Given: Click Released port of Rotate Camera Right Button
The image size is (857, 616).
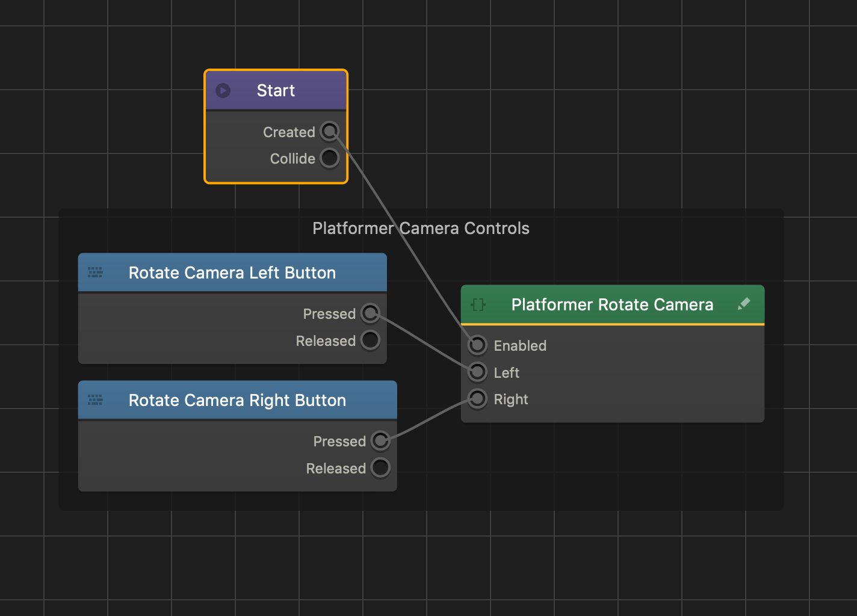Looking at the screenshot, I should (380, 468).
